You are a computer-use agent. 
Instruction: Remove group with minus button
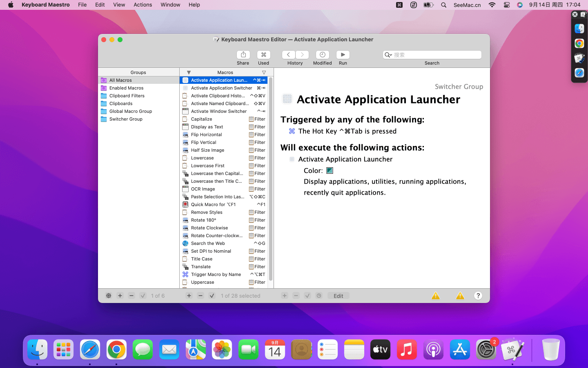131,296
